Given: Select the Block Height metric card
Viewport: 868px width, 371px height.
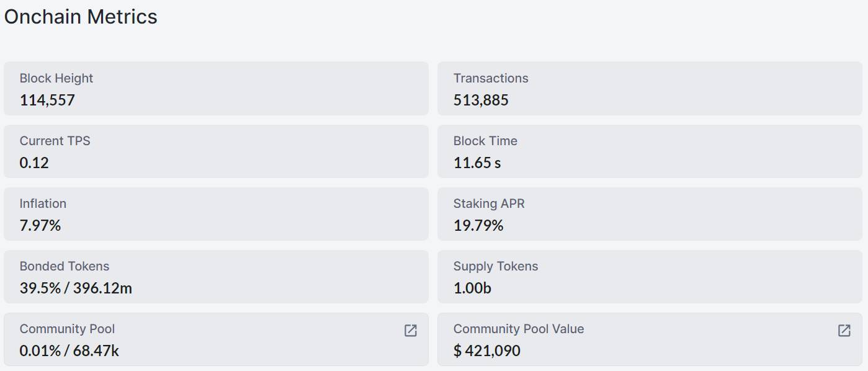Looking at the screenshot, I should coord(216,88).
